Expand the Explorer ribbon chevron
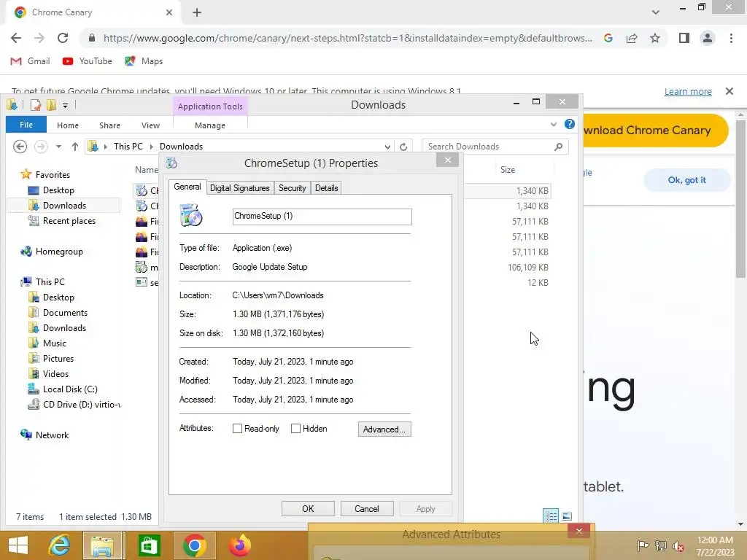Viewport: 747px width, 560px height. [x=554, y=124]
